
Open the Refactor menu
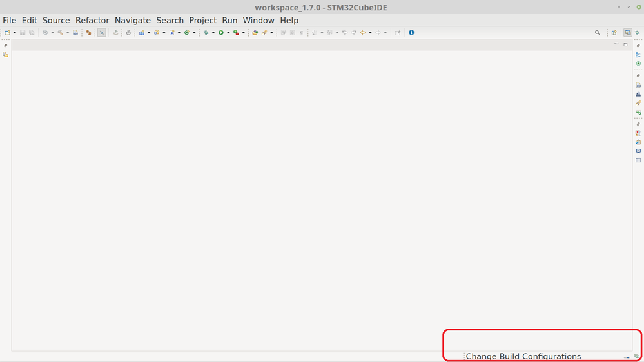92,20
